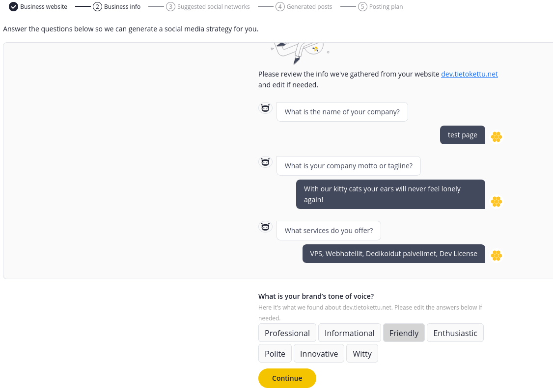Edit the 'test page' company name answer
This screenshot has height=392, width=553.
[462, 135]
